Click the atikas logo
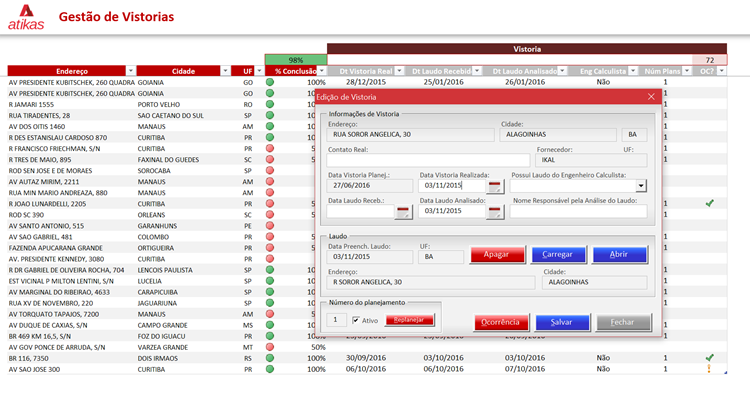The height and width of the screenshot is (403, 750). click(26, 17)
